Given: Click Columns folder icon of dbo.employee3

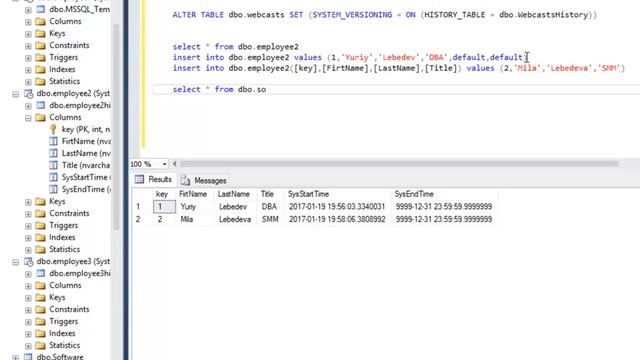Looking at the screenshot, I should 40,285.
